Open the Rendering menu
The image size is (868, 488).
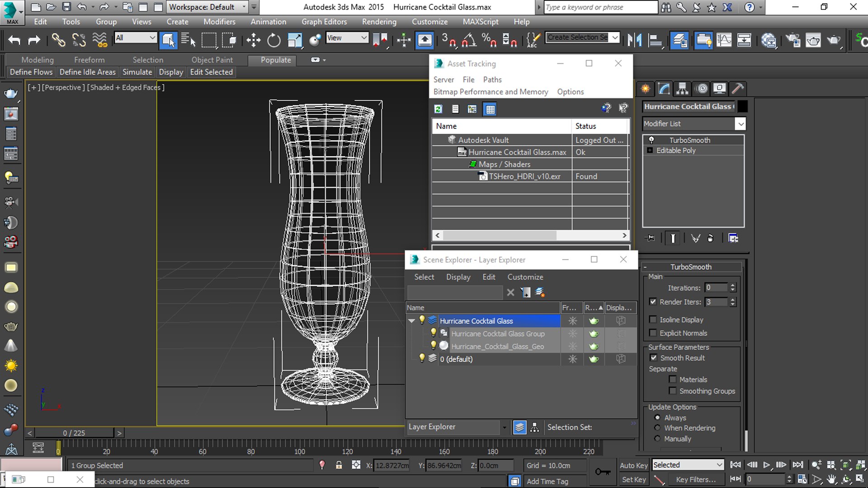pyautogui.click(x=379, y=22)
